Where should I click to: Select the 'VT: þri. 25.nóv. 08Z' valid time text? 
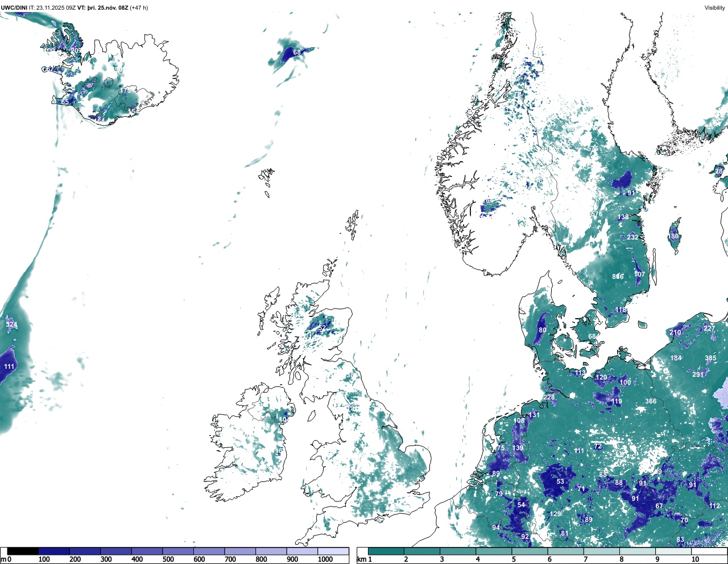click(x=102, y=8)
